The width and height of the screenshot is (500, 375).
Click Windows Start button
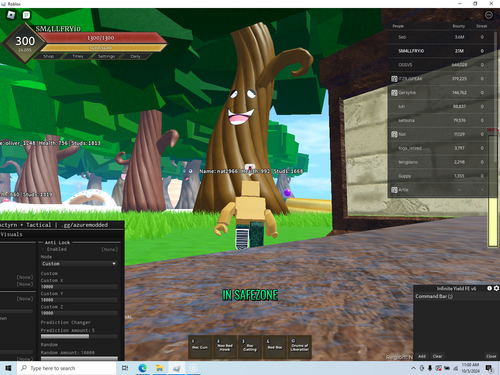[8, 368]
